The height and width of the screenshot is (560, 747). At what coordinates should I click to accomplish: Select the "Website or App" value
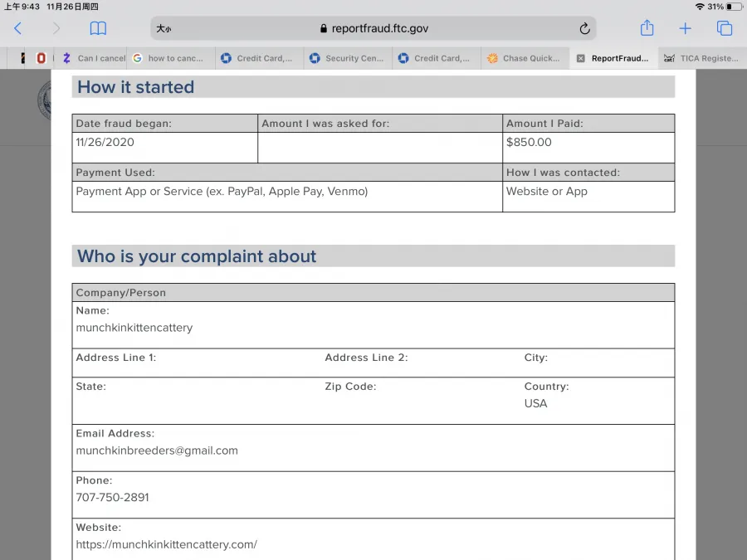click(547, 192)
